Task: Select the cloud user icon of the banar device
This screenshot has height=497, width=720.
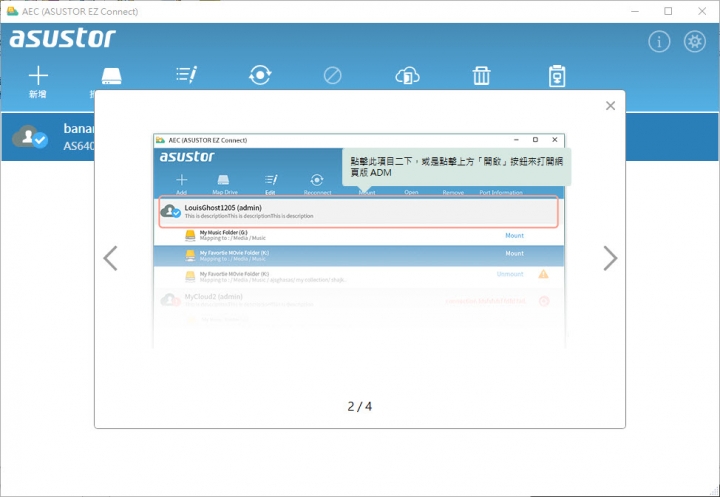Action: click(x=30, y=136)
